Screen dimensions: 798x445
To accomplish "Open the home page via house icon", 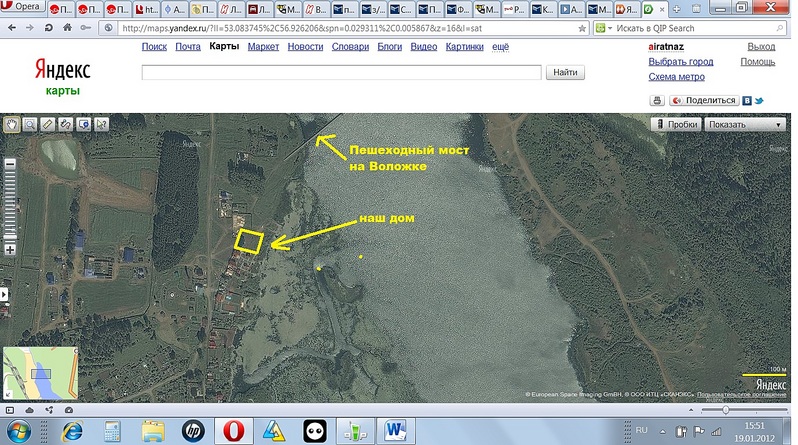I will (67, 28).
